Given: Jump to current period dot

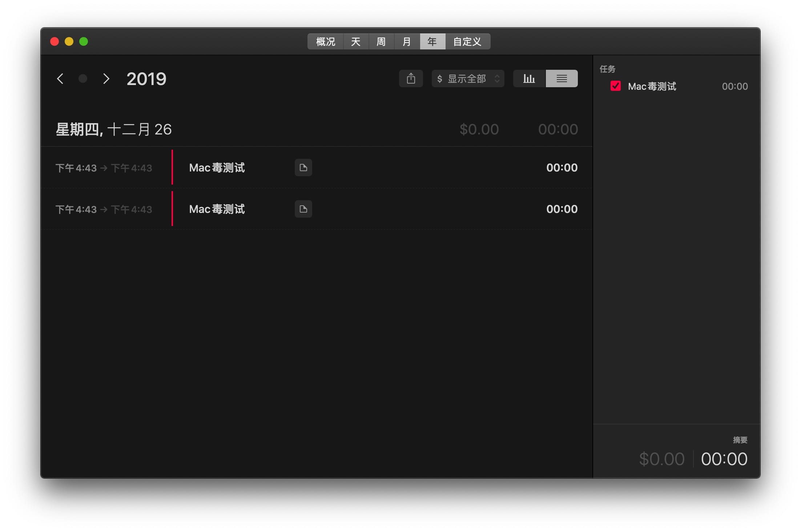Looking at the screenshot, I should [x=83, y=78].
